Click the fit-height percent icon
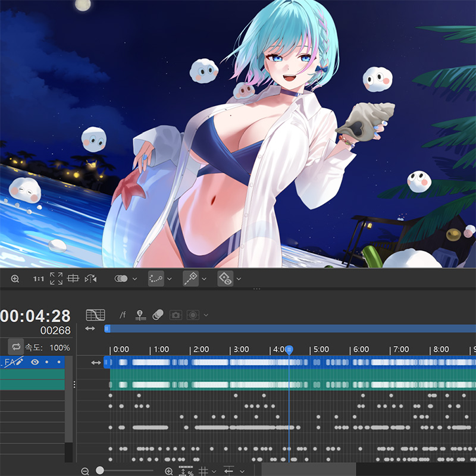Viewport: 476px width, 476px height. tap(186, 471)
